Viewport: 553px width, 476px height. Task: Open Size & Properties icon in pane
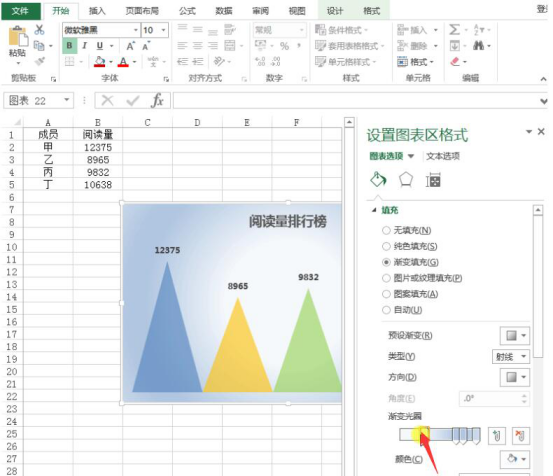pyautogui.click(x=433, y=181)
